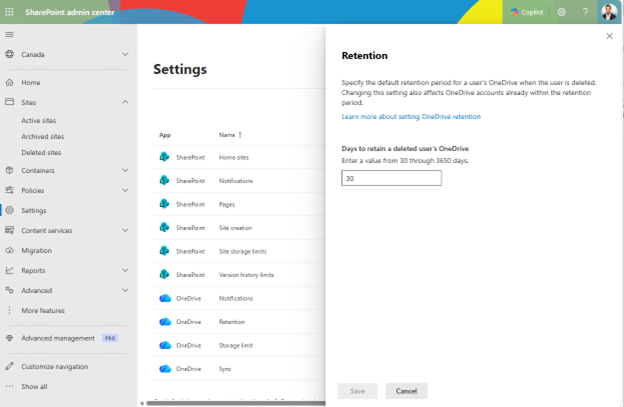Click the Sites icon in sidebar
This screenshot has width=624, height=407.
[10, 102]
